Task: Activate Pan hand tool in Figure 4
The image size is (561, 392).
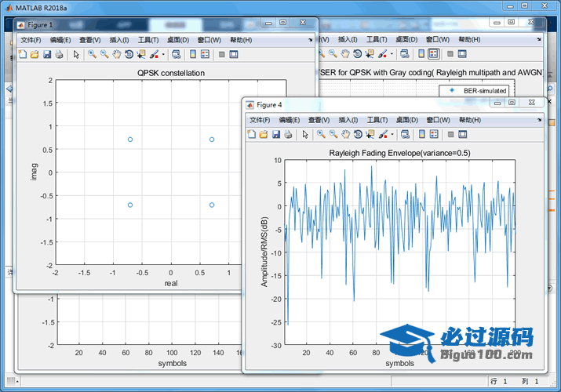Action: click(345, 134)
